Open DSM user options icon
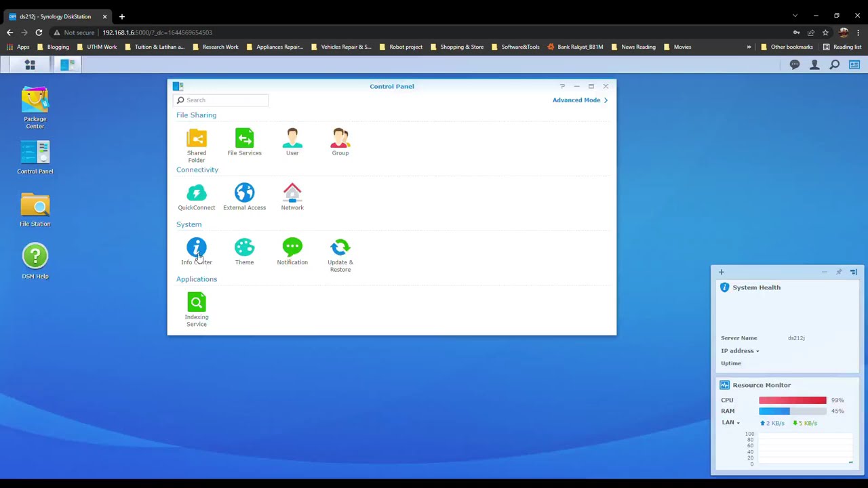This screenshot has width=868, height=488. coord(814,64)
